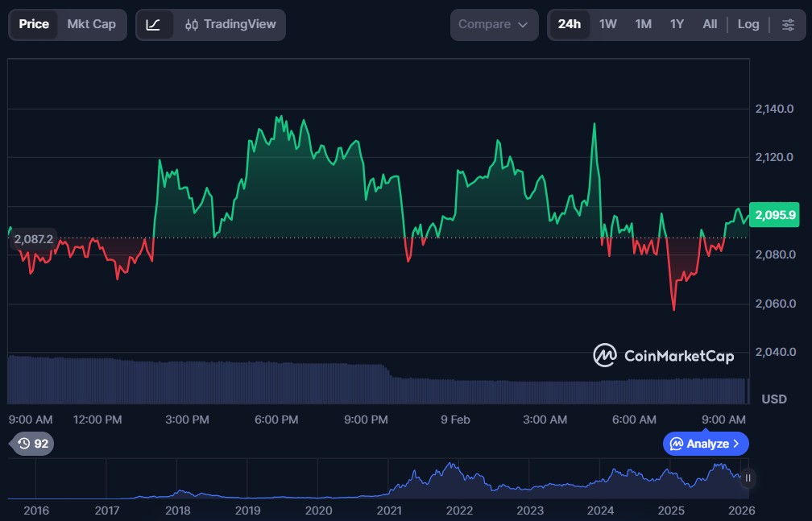Click the 2,087.2 opening price label
The height and width of the screenshot is (521, 812).
click(x=33, y=239)
